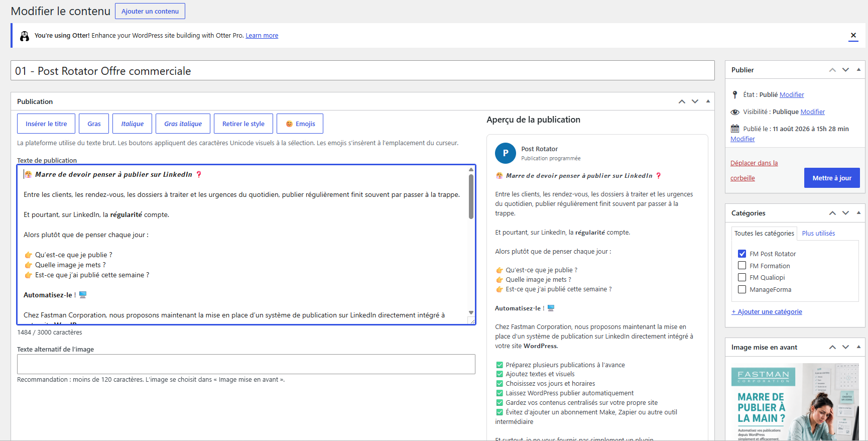Image resolution: width=868 pixels, height=441 pixels.
Task: Open the Emojis picker
Action: tap(300, 124)
